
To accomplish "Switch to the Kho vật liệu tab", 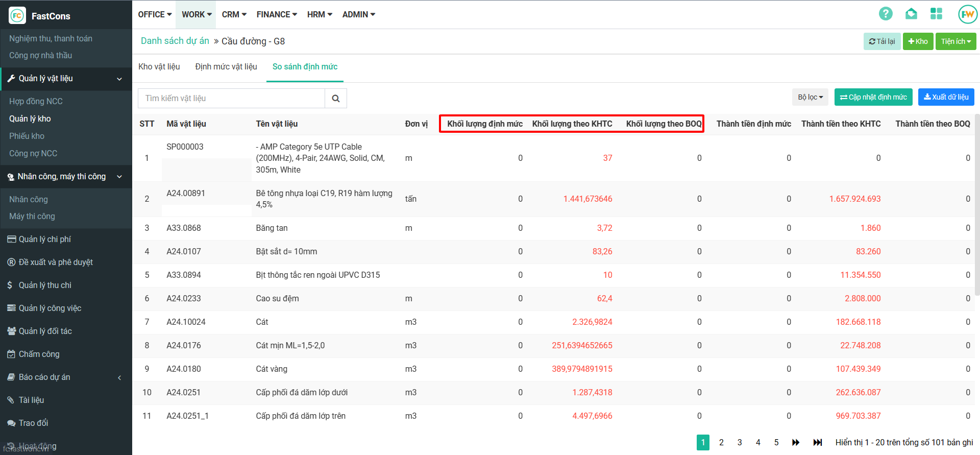I will 159,67.
